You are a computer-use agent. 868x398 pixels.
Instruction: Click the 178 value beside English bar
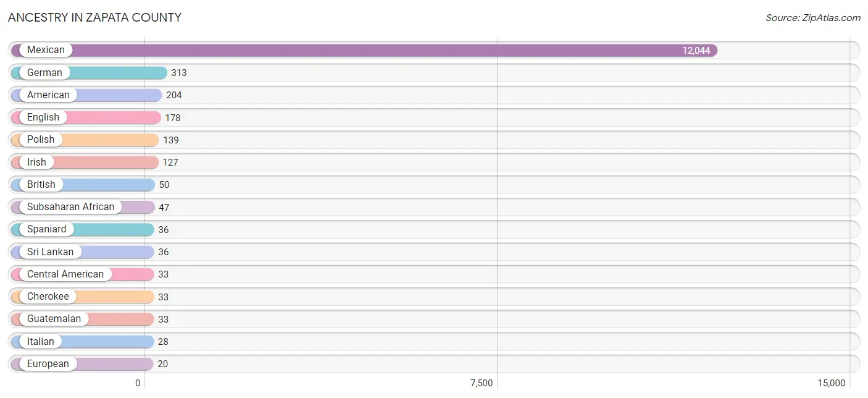(x=173, y=117)
